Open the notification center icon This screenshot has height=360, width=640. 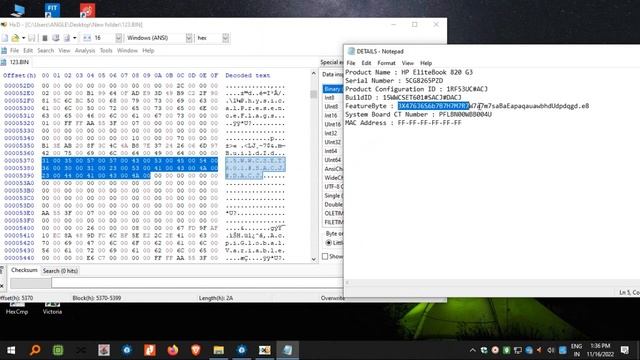coord(624,350)
